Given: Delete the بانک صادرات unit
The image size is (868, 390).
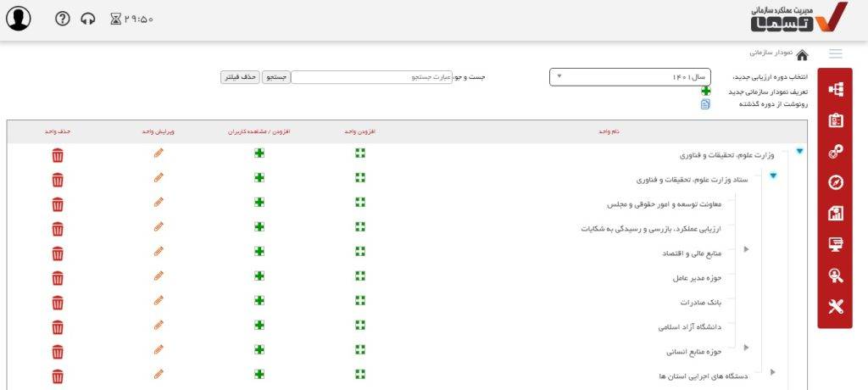Looking at the screenshot, I should [x=58, y=303].
